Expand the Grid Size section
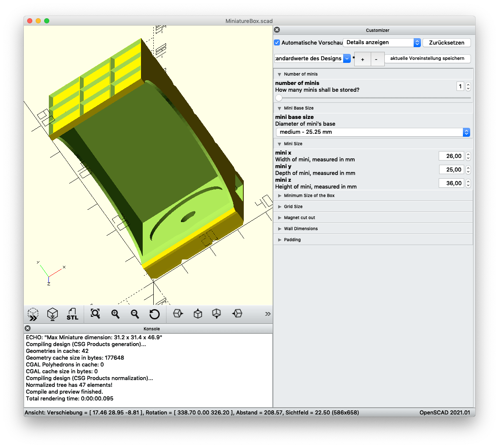 (x=280, y=207)
